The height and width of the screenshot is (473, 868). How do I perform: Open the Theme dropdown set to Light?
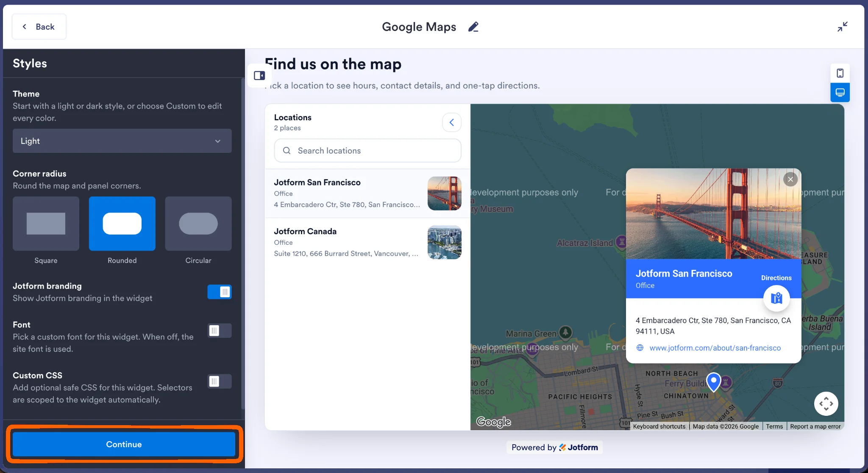[122, 141]
